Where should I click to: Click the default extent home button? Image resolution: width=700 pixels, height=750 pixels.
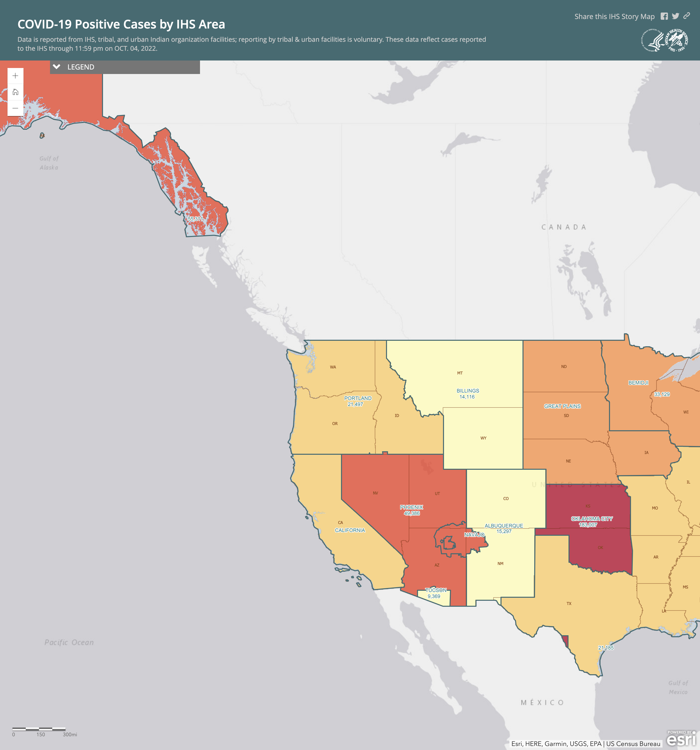(15, 92)
